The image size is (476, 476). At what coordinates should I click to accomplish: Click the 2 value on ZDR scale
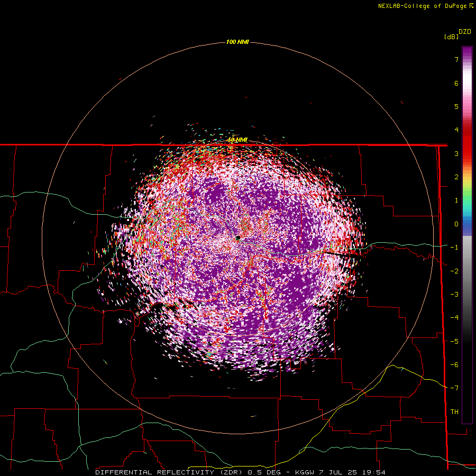point(456,177)
